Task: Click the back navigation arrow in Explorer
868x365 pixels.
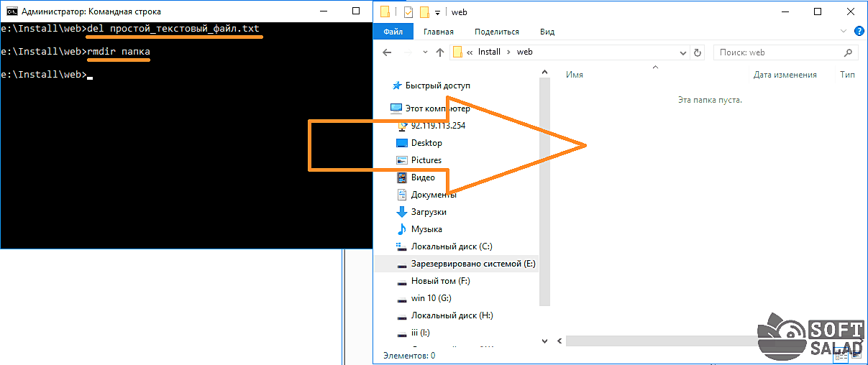Action: pos(387,52)
